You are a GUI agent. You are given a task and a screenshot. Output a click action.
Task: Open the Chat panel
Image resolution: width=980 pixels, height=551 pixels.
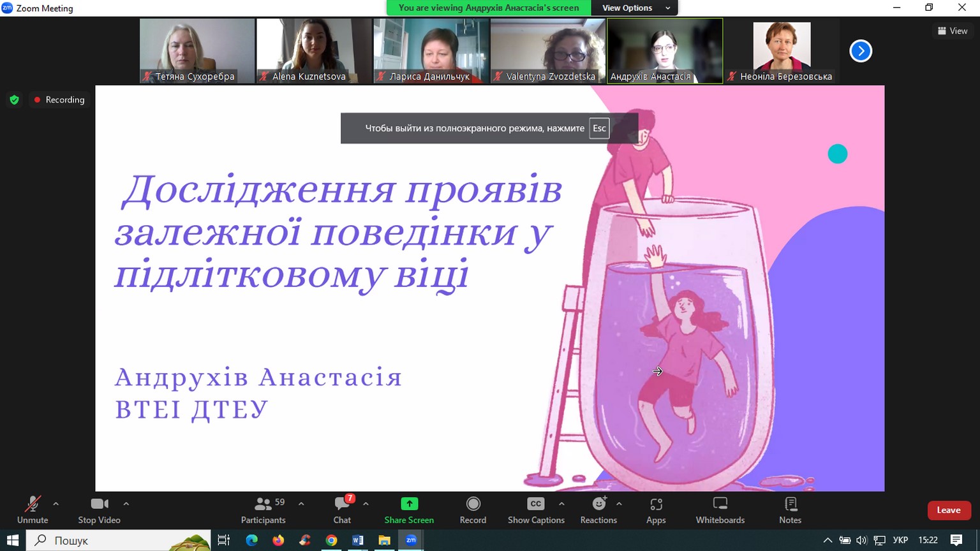pos(342,510)
